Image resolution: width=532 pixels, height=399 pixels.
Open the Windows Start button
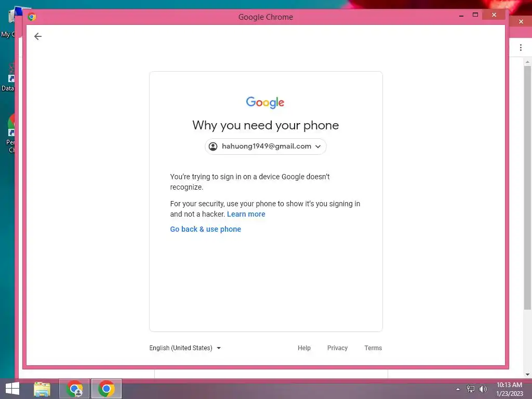[x=12, y=389]
